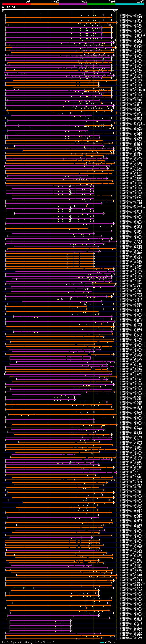146x644 pixels.
Task: Select hit label UniRef100_Q64306
Action: click(131, 170)
